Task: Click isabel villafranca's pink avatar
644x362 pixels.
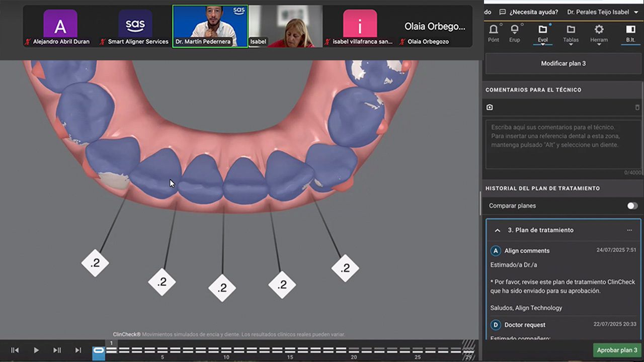Action: 360,24
